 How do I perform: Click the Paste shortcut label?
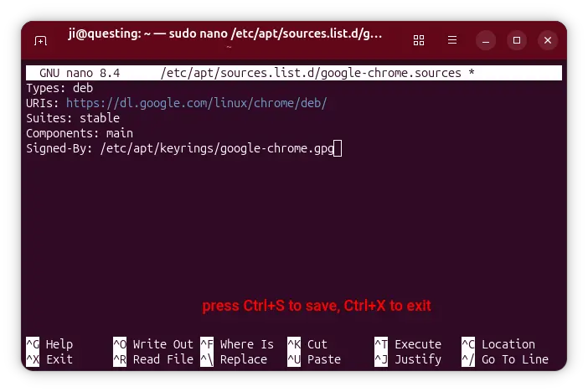click(x=324, y=359)
